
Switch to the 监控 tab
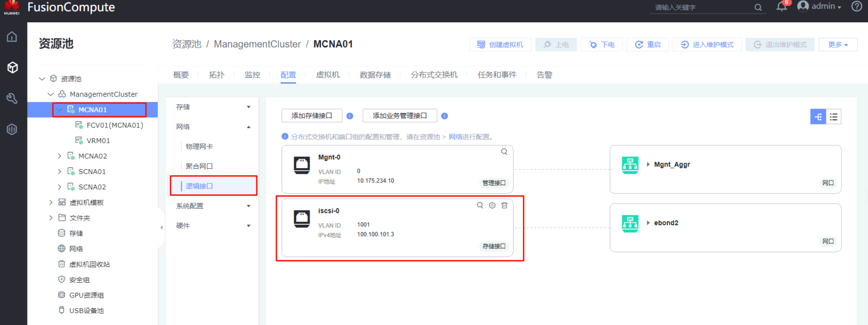(x=252, y=75)
